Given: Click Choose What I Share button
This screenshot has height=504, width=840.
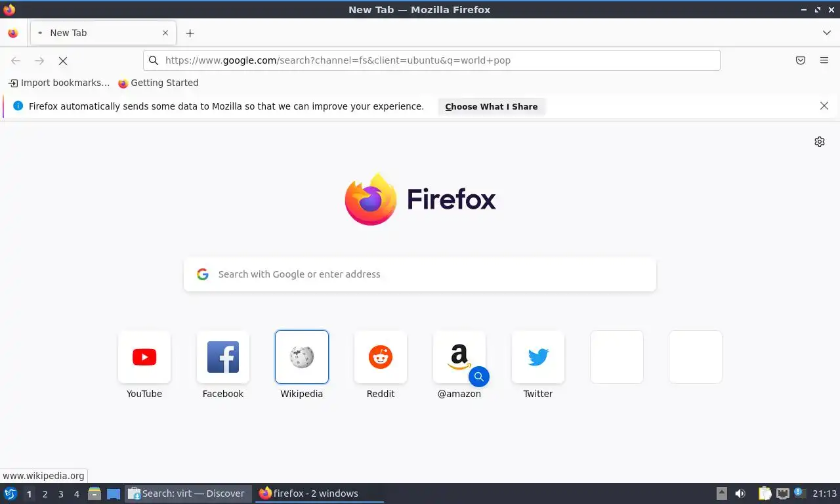Looking at the screenshot, I should click(492, 106).
